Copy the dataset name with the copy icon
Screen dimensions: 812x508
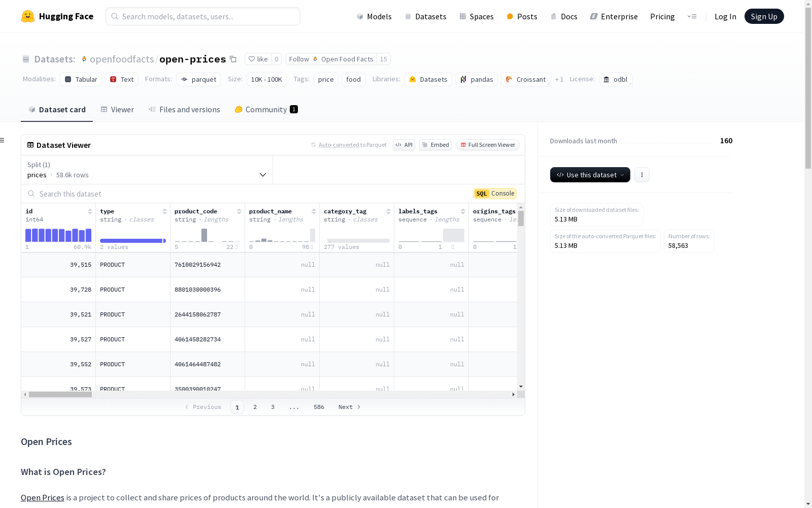click(233, 59)
